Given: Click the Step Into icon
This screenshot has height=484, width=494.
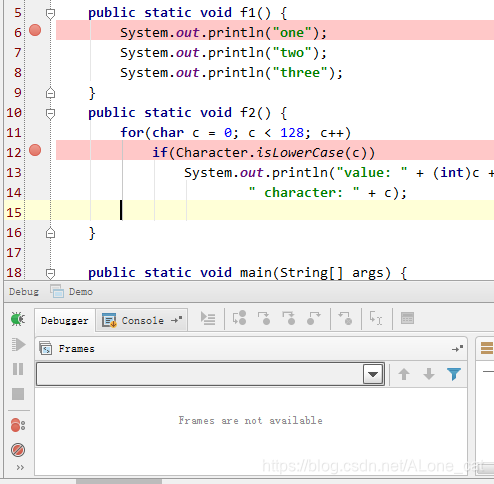Looking at the screenshot, I should [264, 318].
